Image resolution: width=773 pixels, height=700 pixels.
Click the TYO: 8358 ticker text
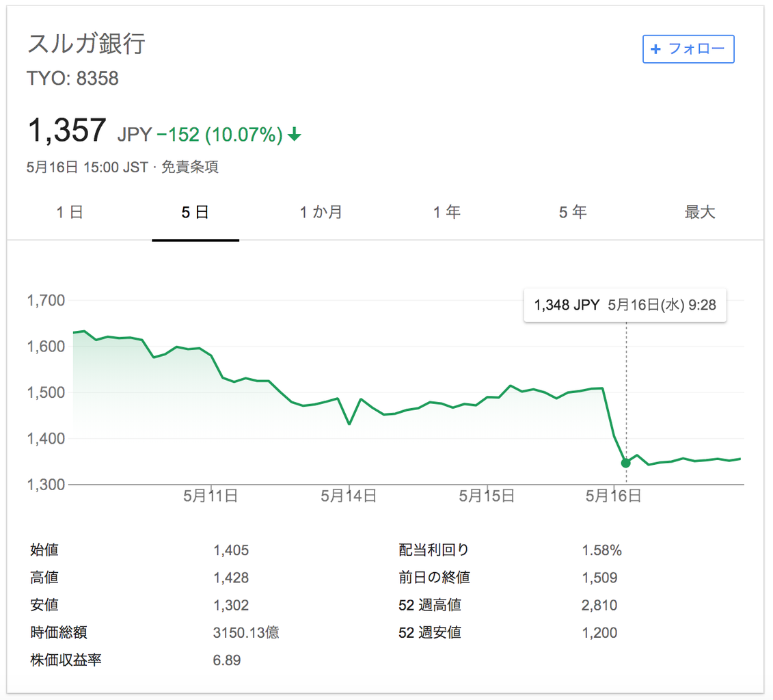[x=72, y=79]
